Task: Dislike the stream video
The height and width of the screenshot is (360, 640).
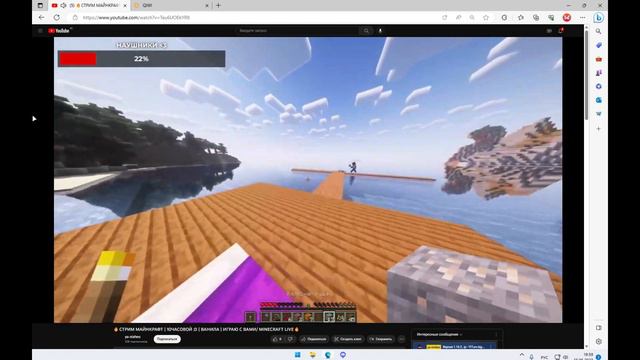Action: click(x=290, y=339)
